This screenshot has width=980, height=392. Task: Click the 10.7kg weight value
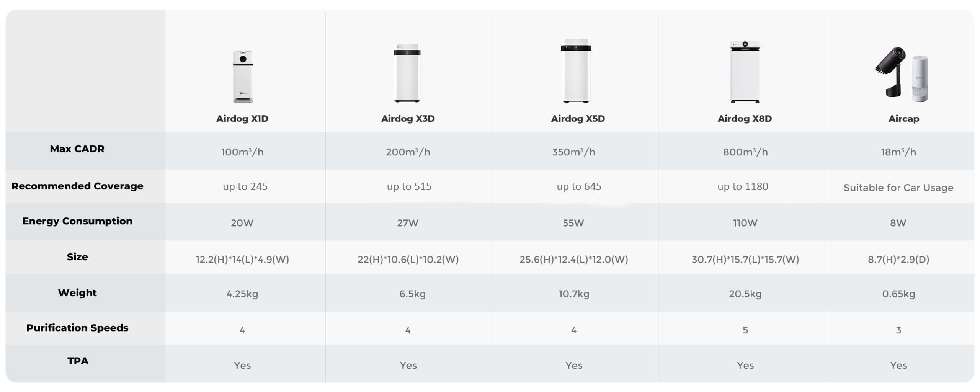click(x=573, y=294)
